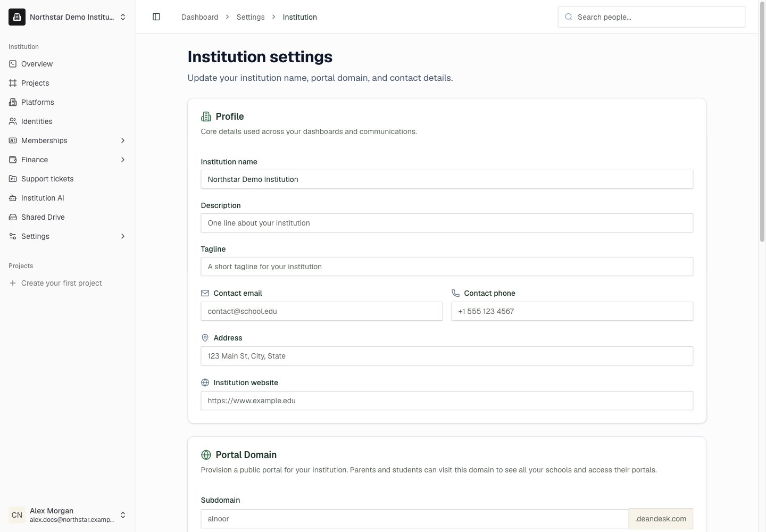
Task: Click the Shared Drive icon
Action: [x=13, y=217]
